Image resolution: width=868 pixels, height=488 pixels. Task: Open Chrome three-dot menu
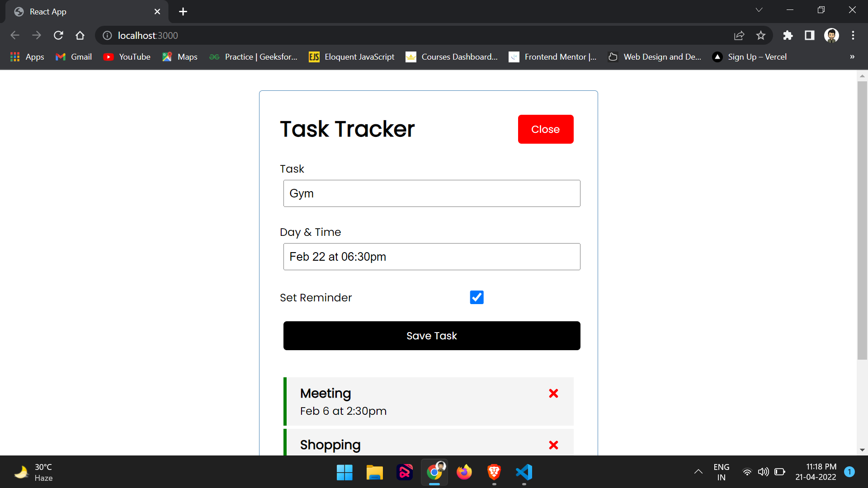(853, 35)
